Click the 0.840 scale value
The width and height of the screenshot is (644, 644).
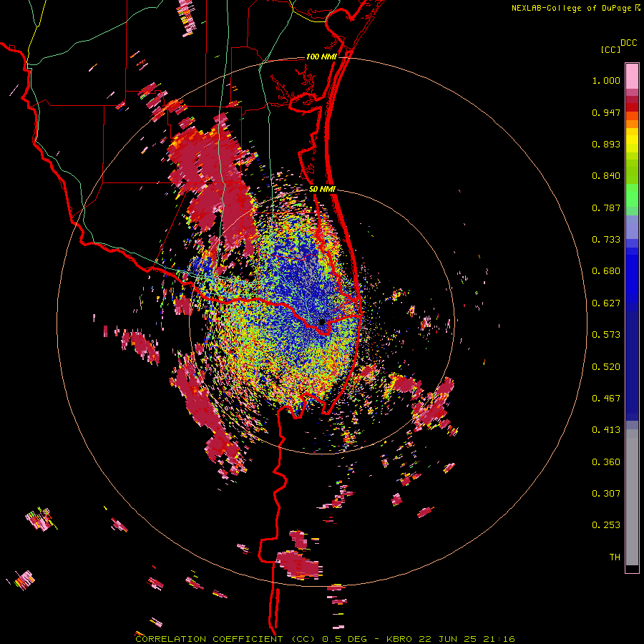pos(606,176)
